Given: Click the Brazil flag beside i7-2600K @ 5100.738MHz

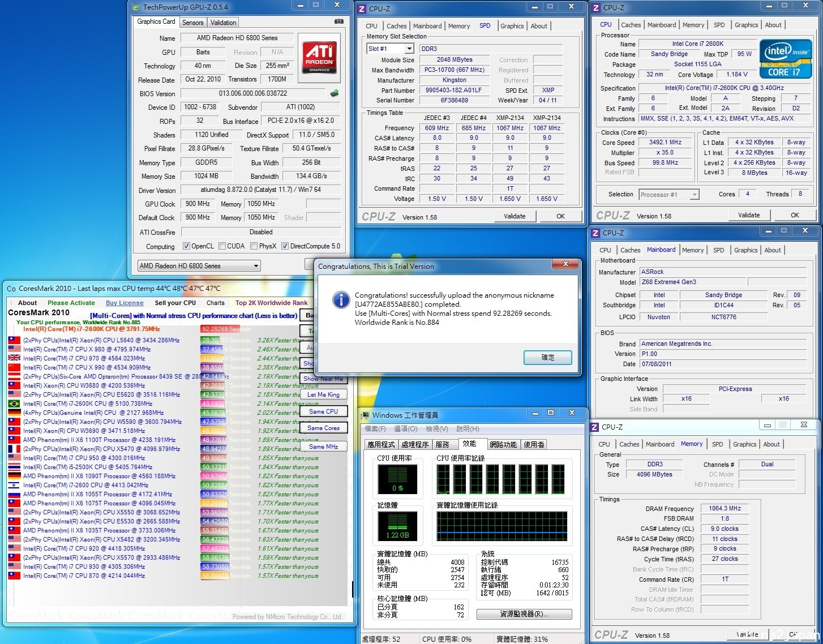Looking at the screenshot, I should coord(14,403).
